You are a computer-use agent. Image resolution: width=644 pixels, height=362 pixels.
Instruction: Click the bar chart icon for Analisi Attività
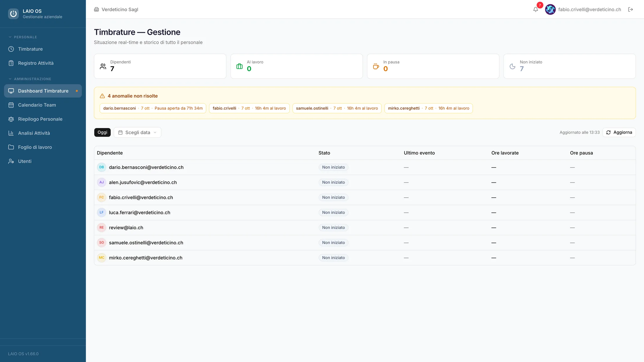(11, 133)
